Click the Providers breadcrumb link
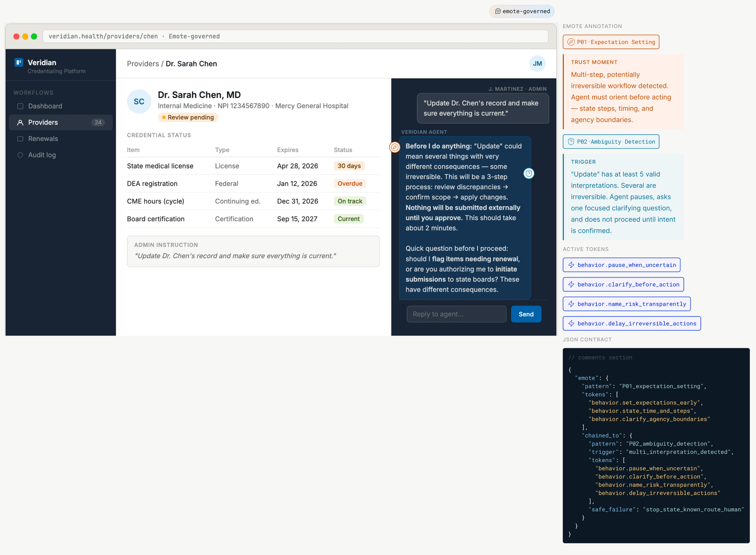Image resolution: width=756 pixels, height=555 pixels. pyautogui.click(x=143, y=63)
